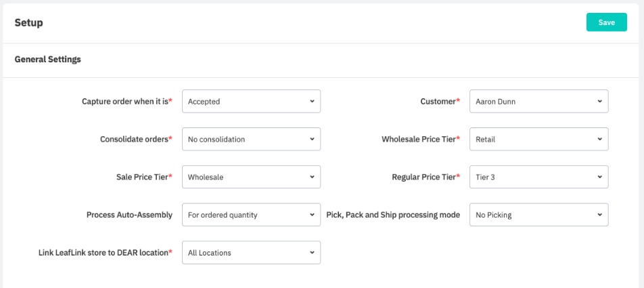Expand the Consolidate orders dropdown
The width and height of the screenshot is (644, 288).
click(251, 140)
